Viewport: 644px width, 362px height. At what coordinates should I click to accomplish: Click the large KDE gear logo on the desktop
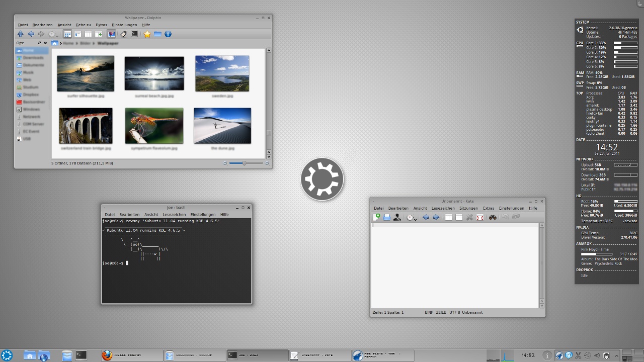coord(322,179)
